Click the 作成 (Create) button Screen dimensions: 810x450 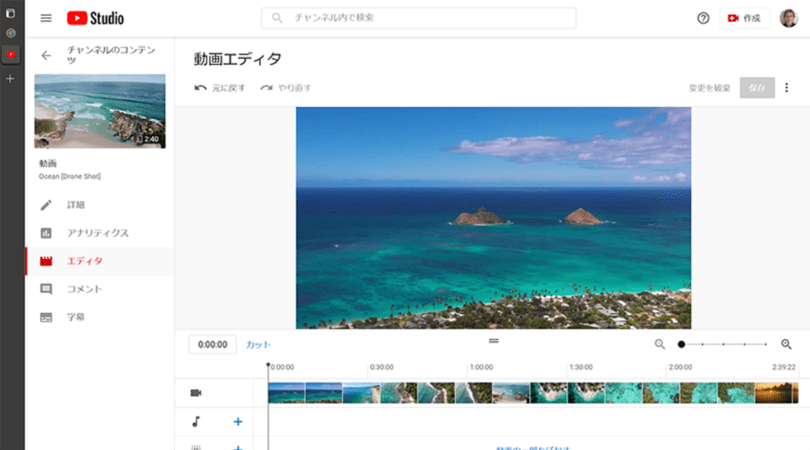click(x=744, y=18)
